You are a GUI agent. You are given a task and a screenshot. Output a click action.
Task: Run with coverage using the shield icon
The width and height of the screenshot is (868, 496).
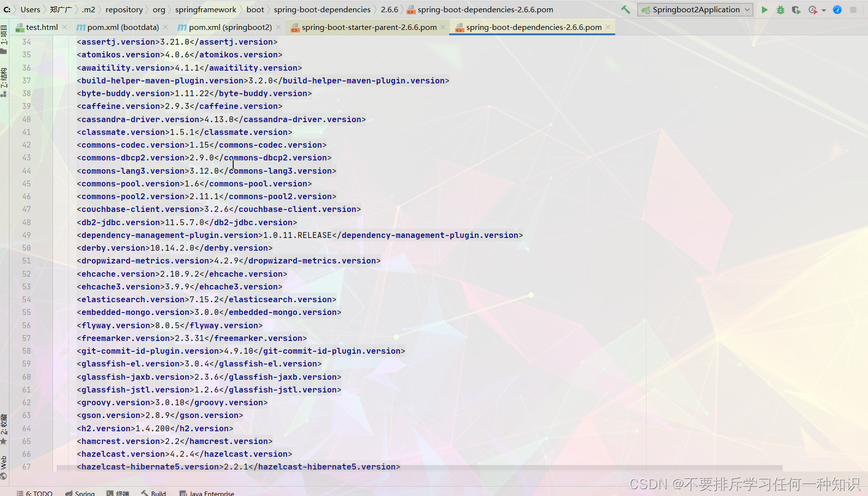click(796, 9)
